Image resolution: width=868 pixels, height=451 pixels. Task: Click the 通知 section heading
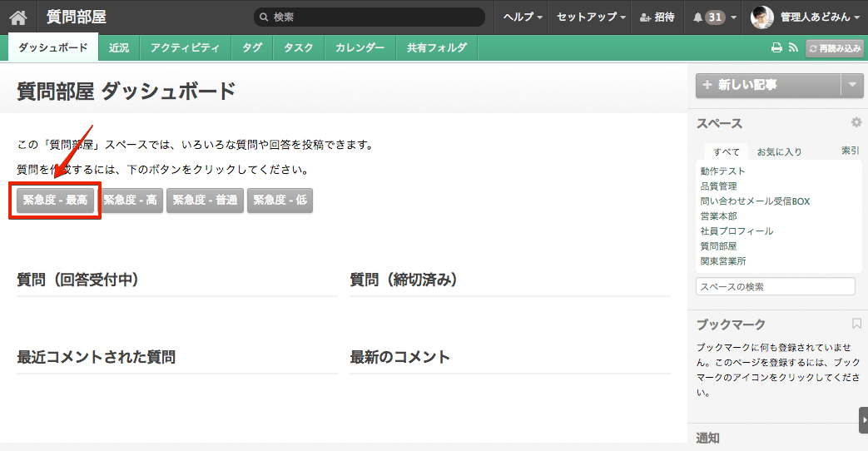[707, 438]
